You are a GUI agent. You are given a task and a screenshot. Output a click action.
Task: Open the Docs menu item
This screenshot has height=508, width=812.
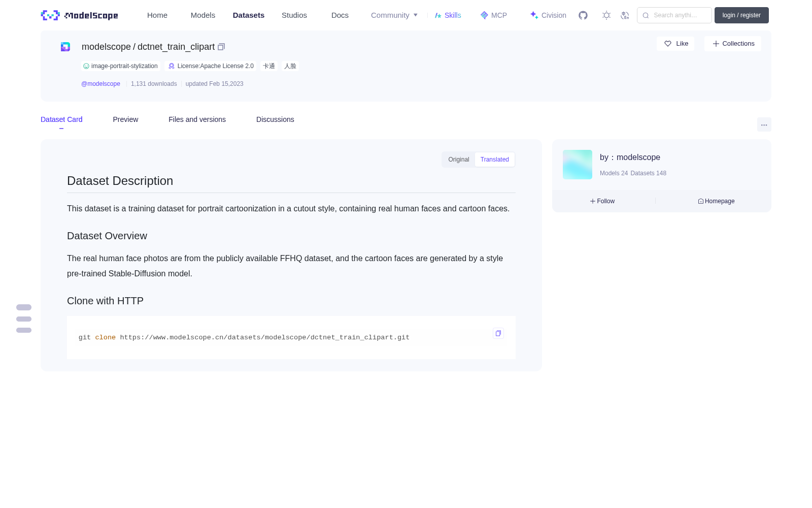coord(340,15)
